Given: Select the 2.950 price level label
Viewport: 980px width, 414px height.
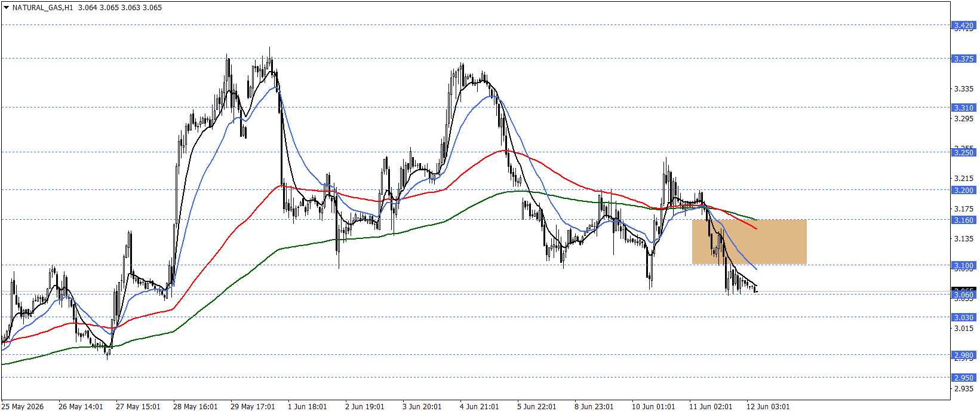Looking at the screenshot, I should (x=963, y=378).
